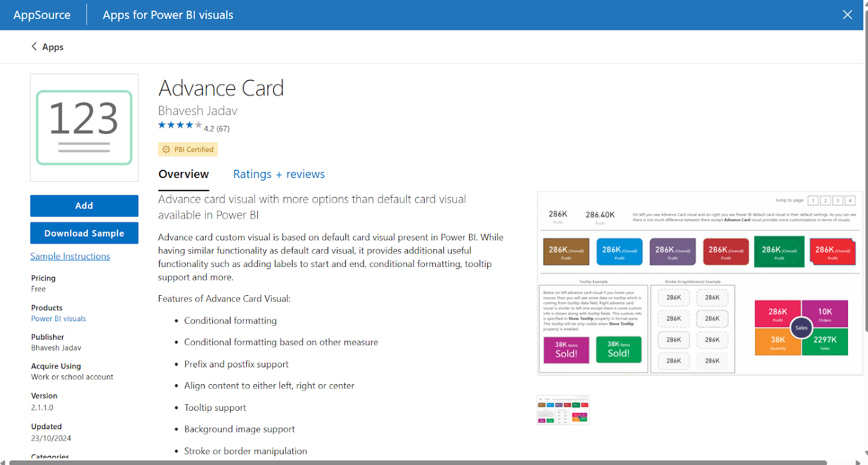Click 'Features of Advance Card Visual:' text
The image size is (868, 465).
point(224,298)
